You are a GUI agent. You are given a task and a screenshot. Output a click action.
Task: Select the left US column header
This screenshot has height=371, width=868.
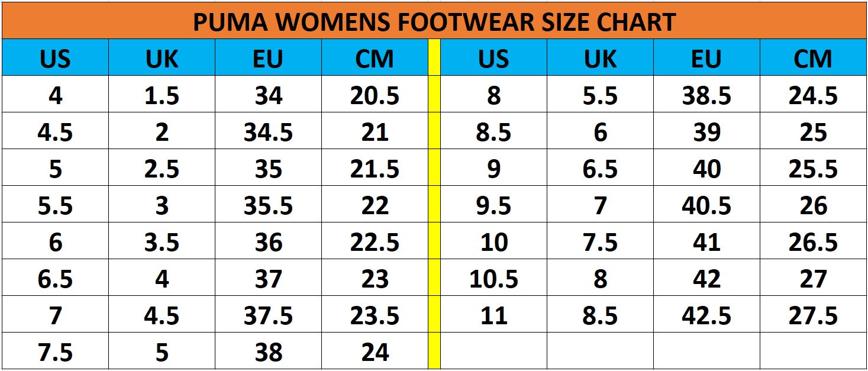click(55, 58)
